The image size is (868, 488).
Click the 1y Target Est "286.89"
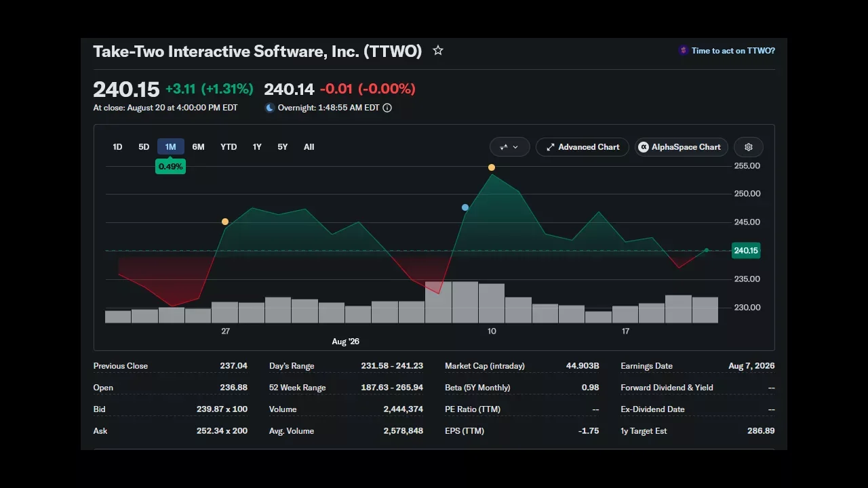(x=761, y=431)
